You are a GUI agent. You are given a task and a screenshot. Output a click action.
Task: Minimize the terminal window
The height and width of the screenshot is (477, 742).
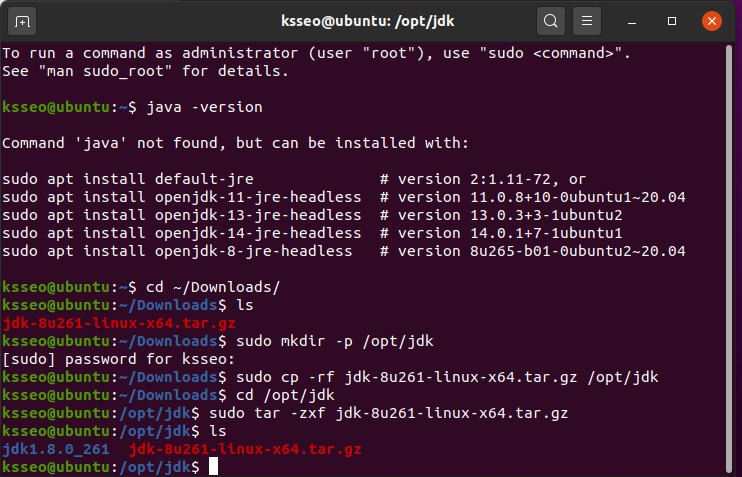click(x=632, y=21)
